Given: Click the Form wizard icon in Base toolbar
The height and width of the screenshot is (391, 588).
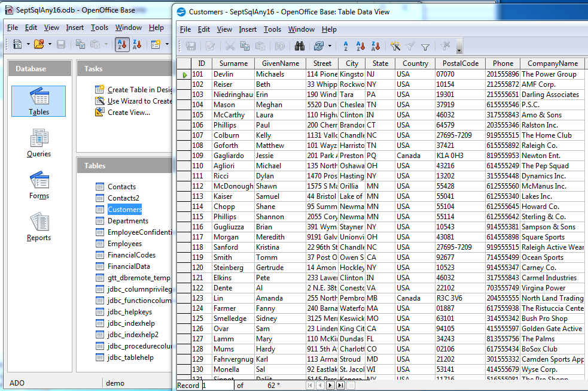Looking at the screenshot, I should click(x=156, y=44).
